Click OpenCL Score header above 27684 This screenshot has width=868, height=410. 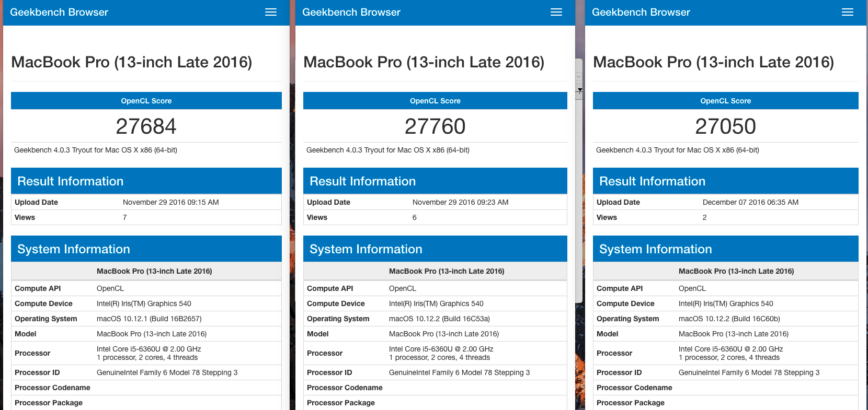[x=146, y=101]
